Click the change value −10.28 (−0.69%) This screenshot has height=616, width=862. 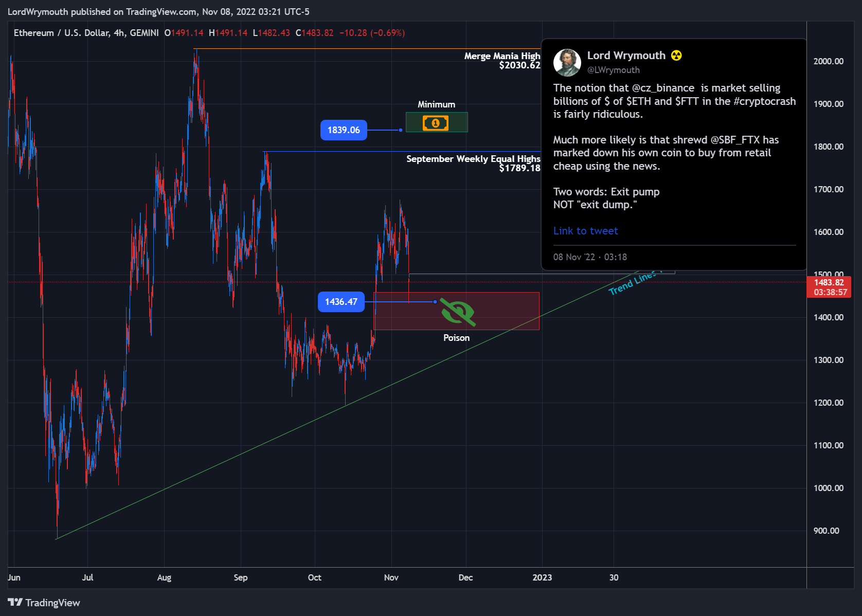(372, 33)
